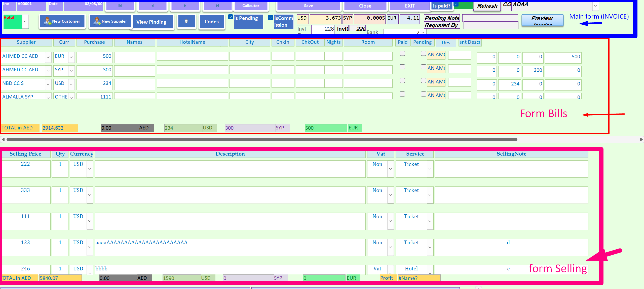
Task: Toggle the is paid? checkbox
Action: tap(456, 4)
